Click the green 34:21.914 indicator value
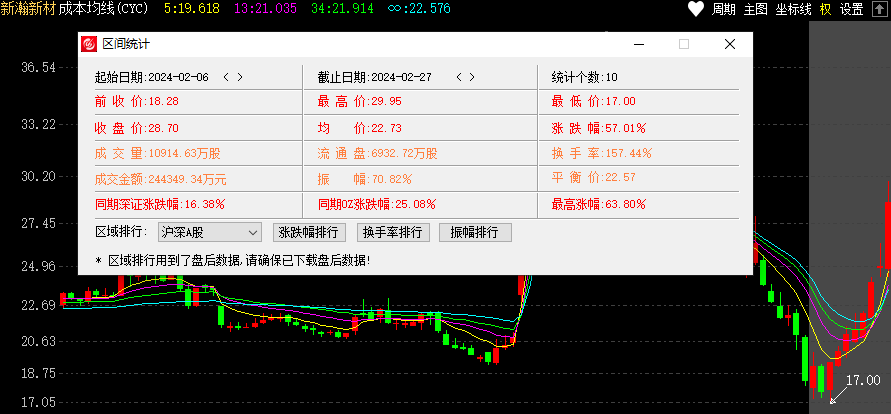This screenshot has width=891, height=414. pyautogui.click(x=343, y=8)
